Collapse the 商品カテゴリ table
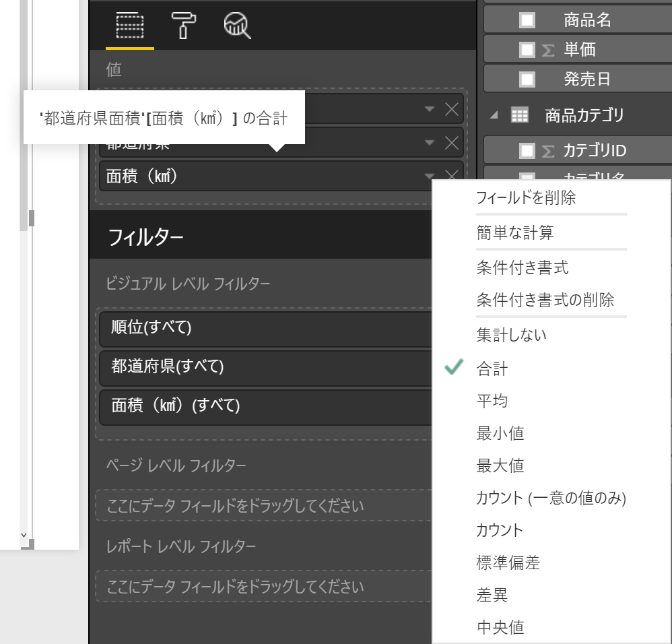672x644 pixels. (x=494, y=115)
